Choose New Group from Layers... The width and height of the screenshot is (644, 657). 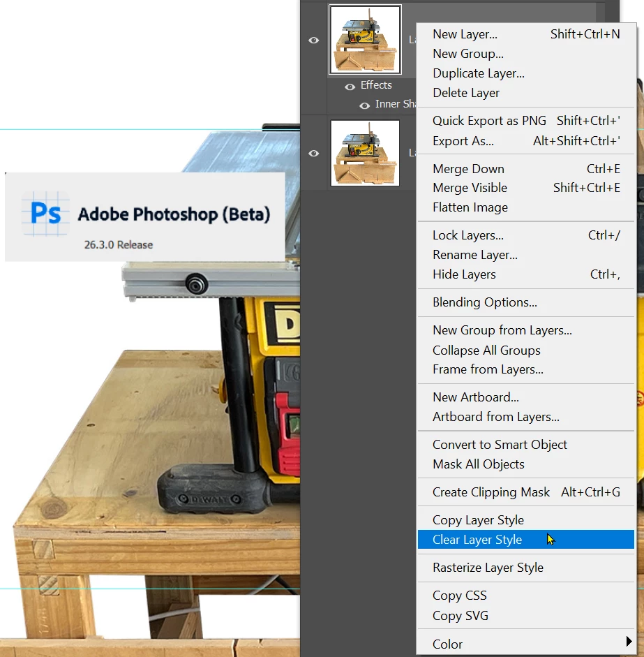(525, 330)
